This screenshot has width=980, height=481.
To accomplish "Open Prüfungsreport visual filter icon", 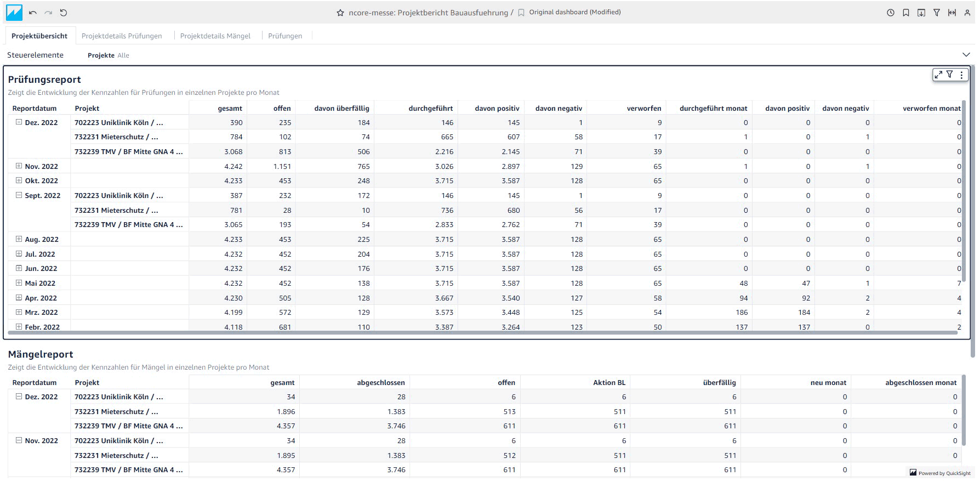I will point(950,75).
